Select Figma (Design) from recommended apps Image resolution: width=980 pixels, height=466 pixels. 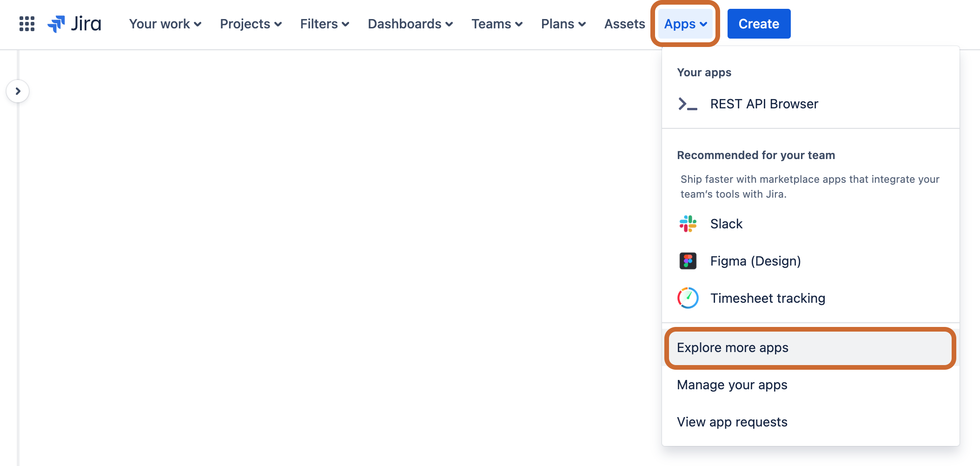point(811,261)
